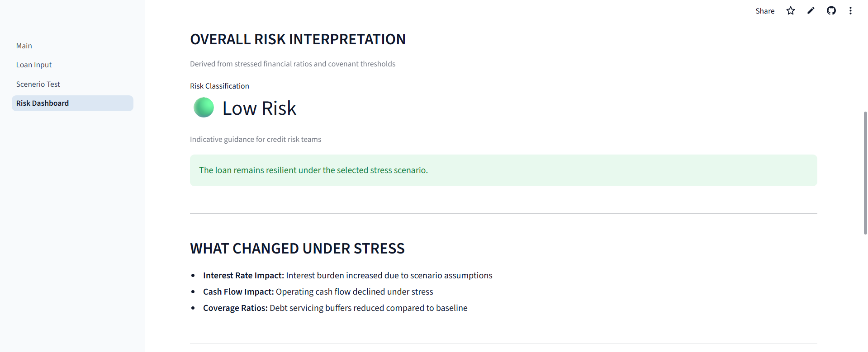The height and width of the screenshot is (352, 868).
Task: Click the Cash Flow Impact bullet
Action: [318, 292]
